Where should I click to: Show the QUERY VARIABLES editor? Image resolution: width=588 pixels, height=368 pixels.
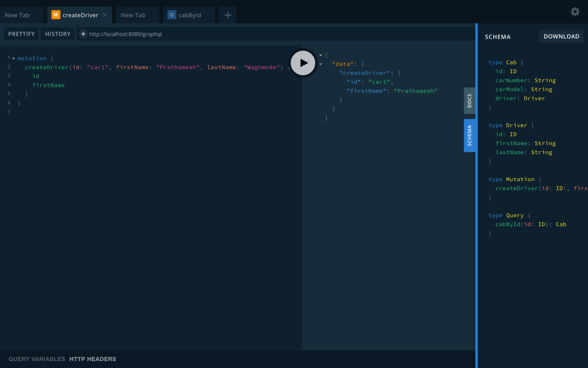pyautogui.click(x=37, y=359)
